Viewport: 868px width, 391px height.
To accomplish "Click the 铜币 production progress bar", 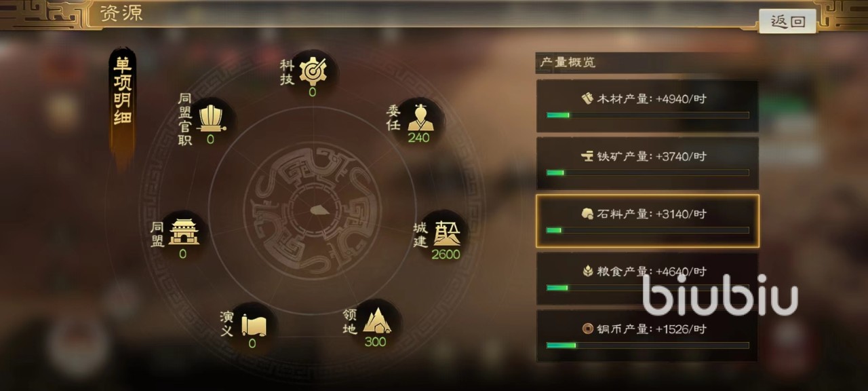I will point(648,346).
